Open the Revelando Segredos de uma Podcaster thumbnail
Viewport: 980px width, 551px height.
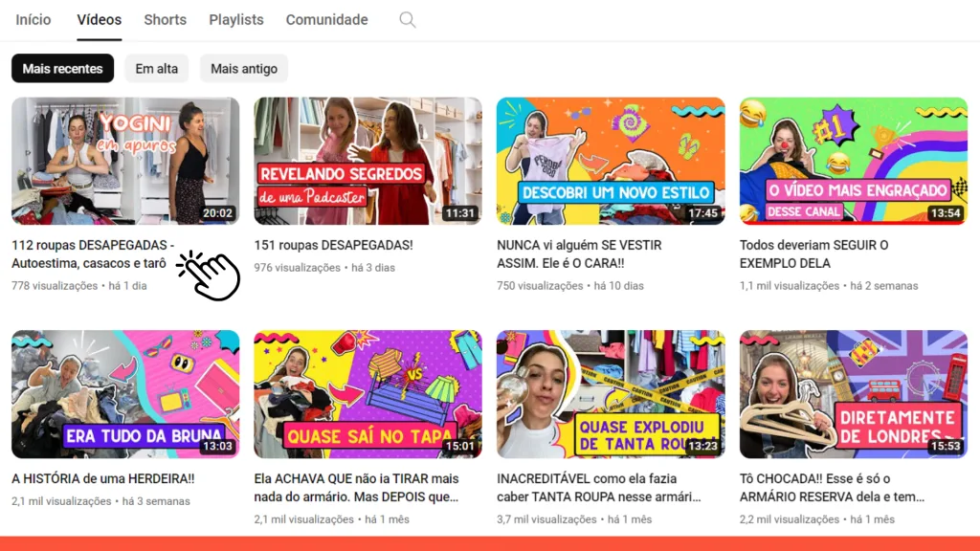tap(367, 161)
